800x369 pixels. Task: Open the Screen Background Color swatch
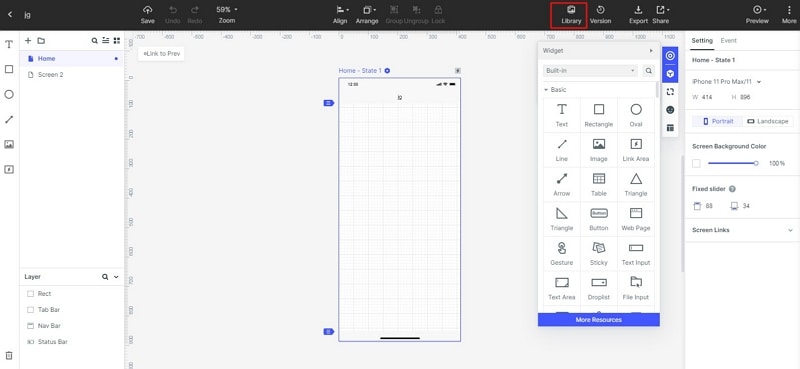pos(696,163)
